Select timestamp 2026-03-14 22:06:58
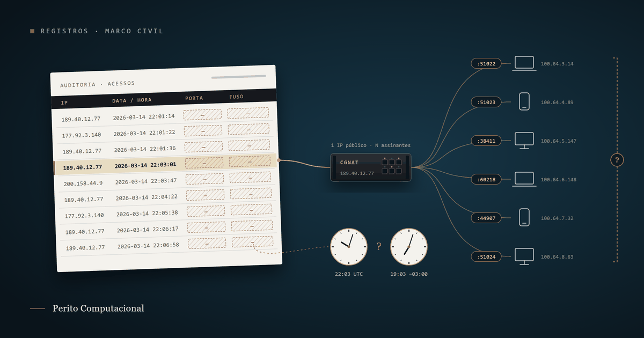 tap(148, 246)
